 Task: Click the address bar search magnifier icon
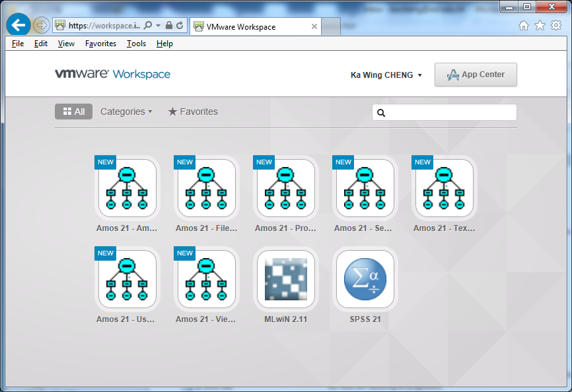[x=148, y=25]
